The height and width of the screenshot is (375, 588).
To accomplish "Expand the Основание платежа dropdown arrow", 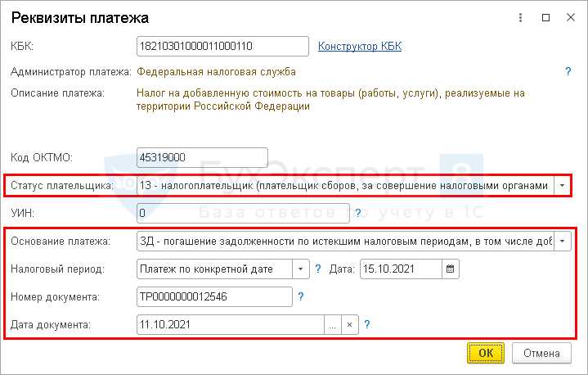I will coord(562,241).
